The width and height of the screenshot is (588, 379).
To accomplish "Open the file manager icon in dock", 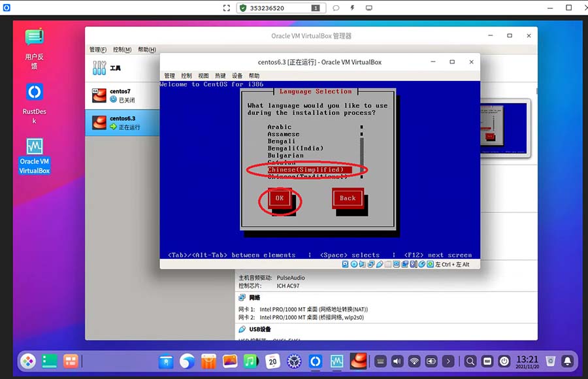I will tap(166, 361).
